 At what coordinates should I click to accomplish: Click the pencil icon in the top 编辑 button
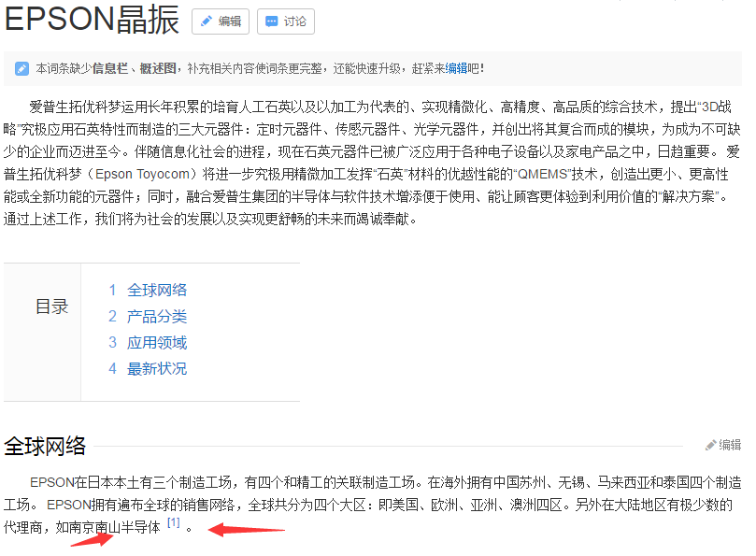point(207,21)
